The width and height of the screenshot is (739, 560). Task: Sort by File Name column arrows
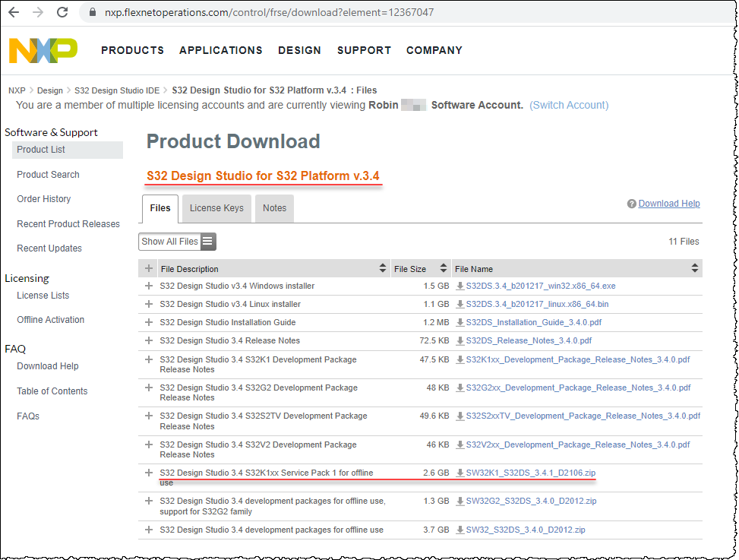(695, 268)
